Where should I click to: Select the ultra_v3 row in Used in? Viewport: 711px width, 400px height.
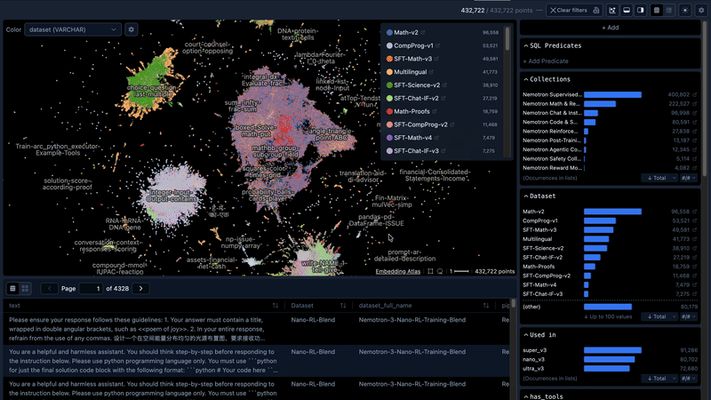(x=610, y=369)
